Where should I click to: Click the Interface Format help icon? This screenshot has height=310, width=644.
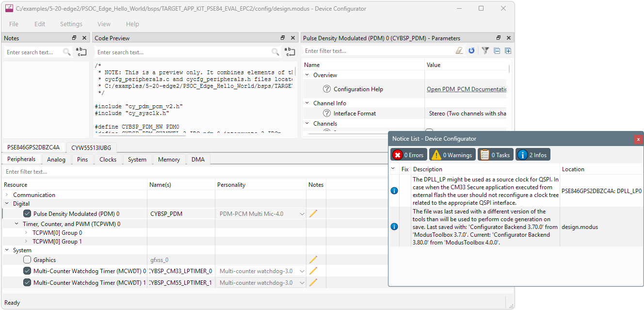(x=327, y=114)
